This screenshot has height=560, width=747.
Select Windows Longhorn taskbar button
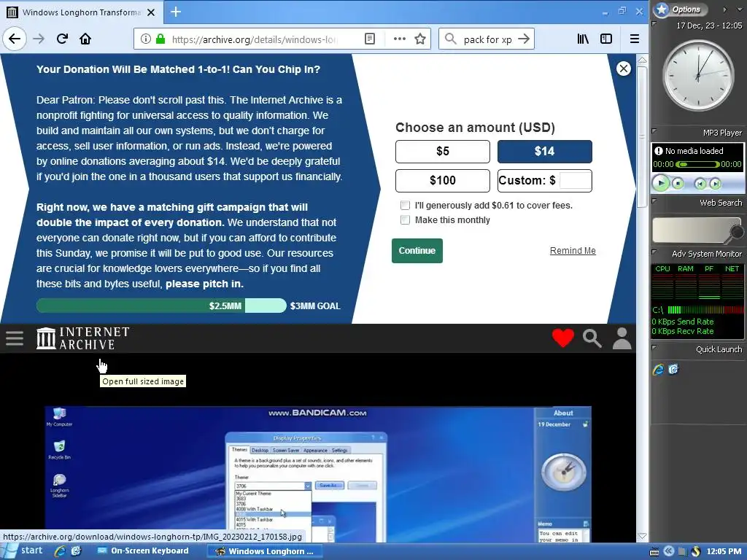[x=265, y=551]
